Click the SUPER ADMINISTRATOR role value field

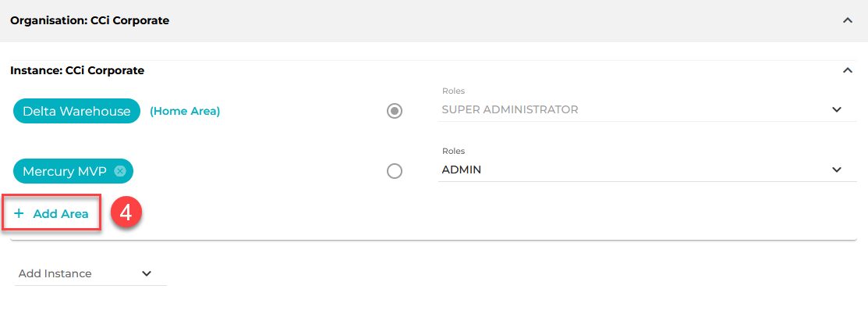pos(647,110)
